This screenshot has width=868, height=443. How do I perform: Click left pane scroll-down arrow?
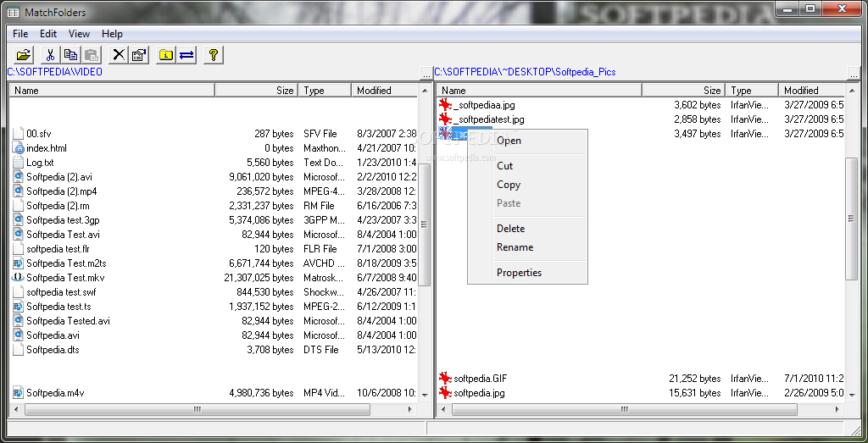[425, 395]
